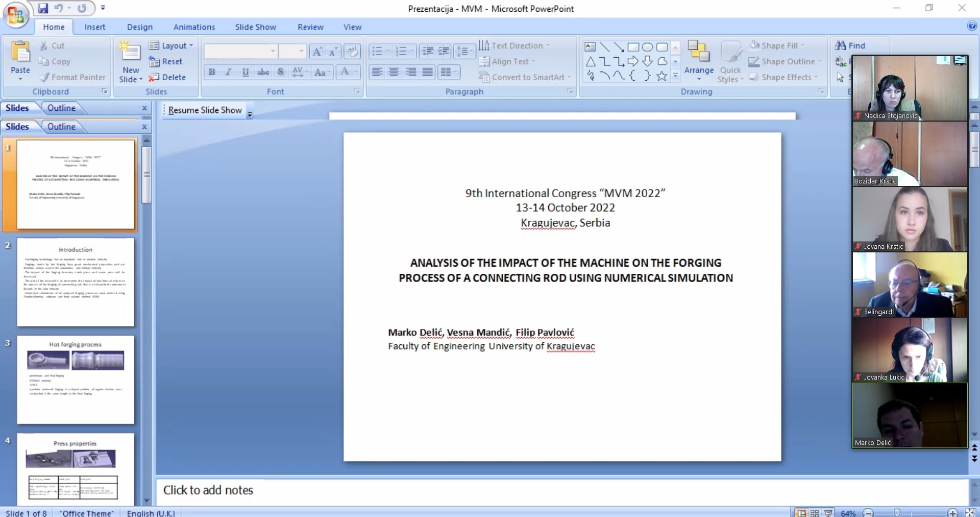This screenshot has width=980, height=517.
Task: Click the zoom slider handle in status bar
Action: [x=897, y=512]
